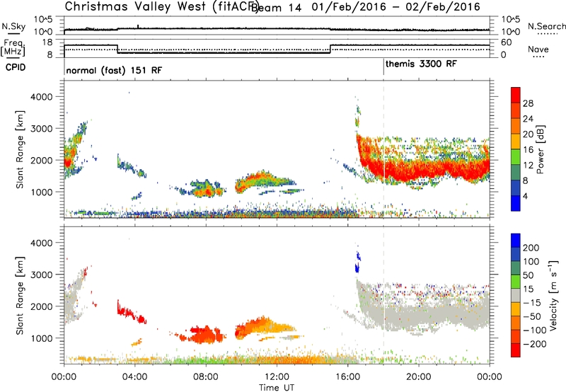566x392 pixels.
Task: Click the '-50' label on Velocity colorbar
Action: pyautogui.click(x=531, y=316)
